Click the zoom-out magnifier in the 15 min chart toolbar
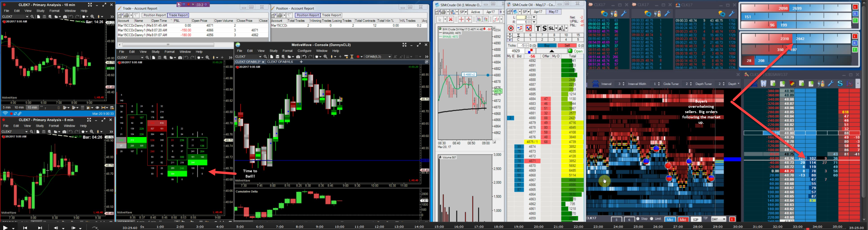 pos(92,17)
